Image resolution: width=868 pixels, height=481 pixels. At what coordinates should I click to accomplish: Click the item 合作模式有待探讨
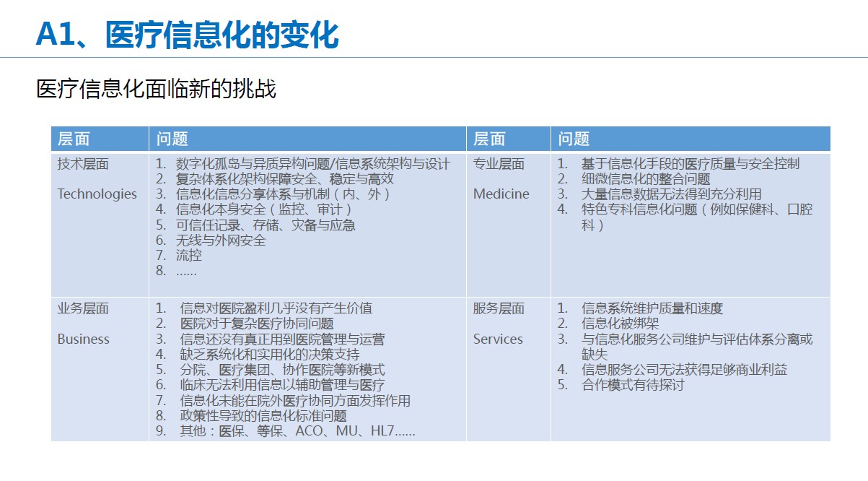(x=633, y=384)
